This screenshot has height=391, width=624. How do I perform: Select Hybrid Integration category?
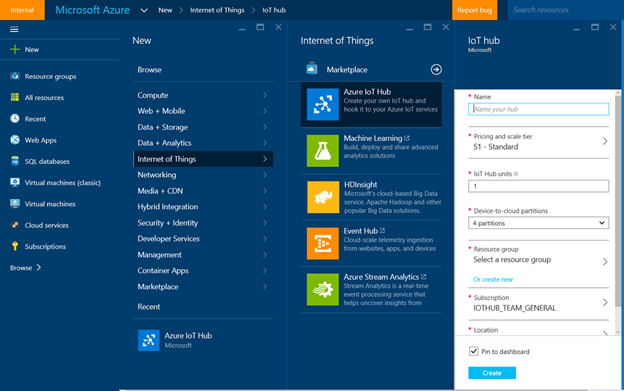[x=203, y=206]
